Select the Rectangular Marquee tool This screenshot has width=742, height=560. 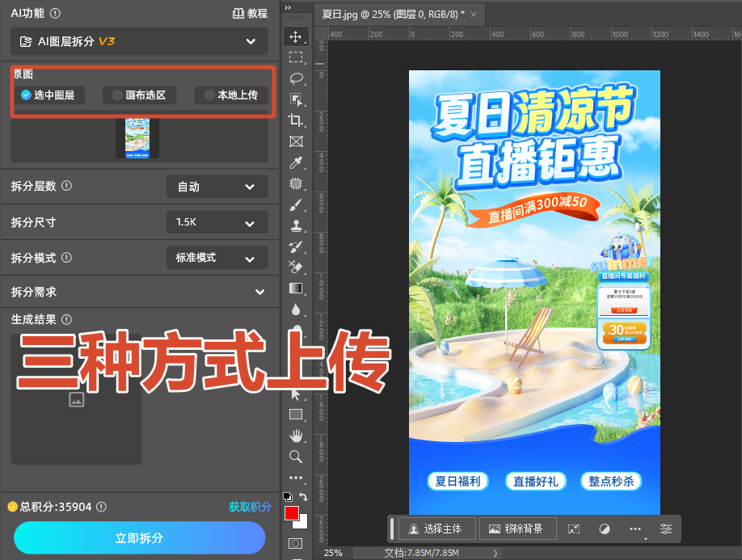click(296, 57)
